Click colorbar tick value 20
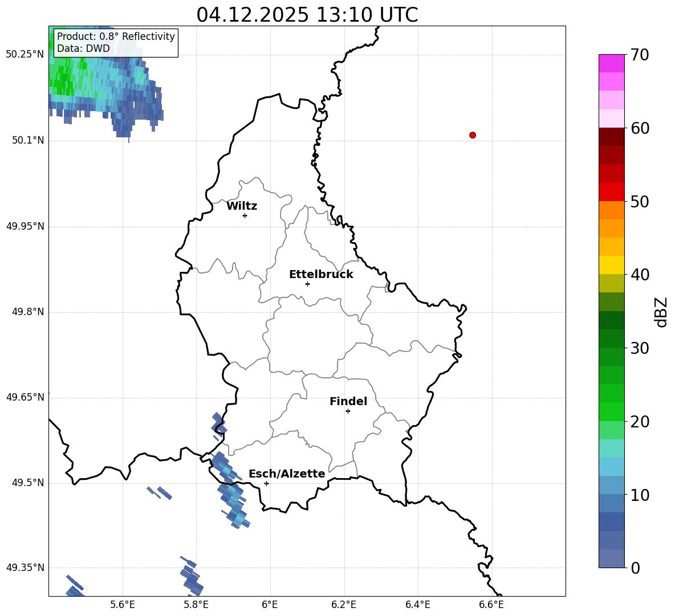The image size is (675, 616). pyautogui.click(x=640, y=422)
